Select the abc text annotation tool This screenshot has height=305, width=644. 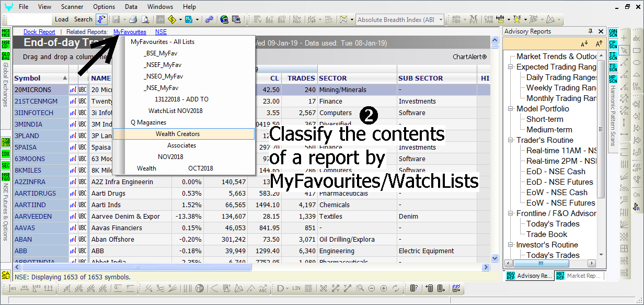click(x=637, y=39)
